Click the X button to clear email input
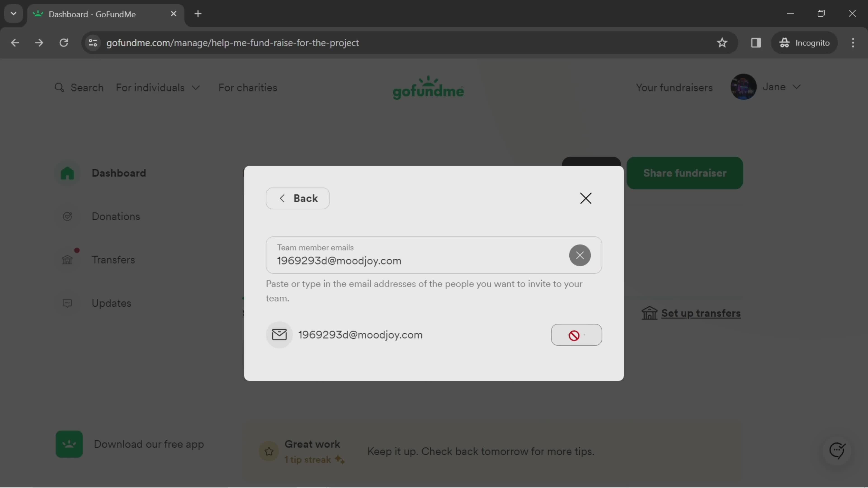868x488 pixels. click(x=580, y=255)
